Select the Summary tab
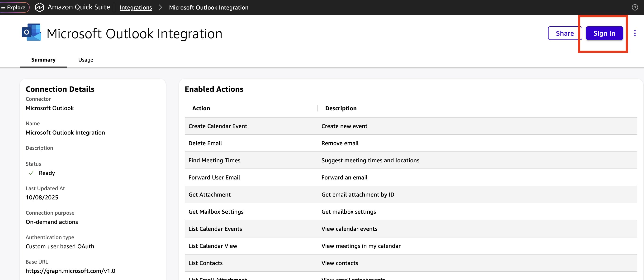Screen dimensions: 644x280 pyautogui.click(x=43, y=60)
